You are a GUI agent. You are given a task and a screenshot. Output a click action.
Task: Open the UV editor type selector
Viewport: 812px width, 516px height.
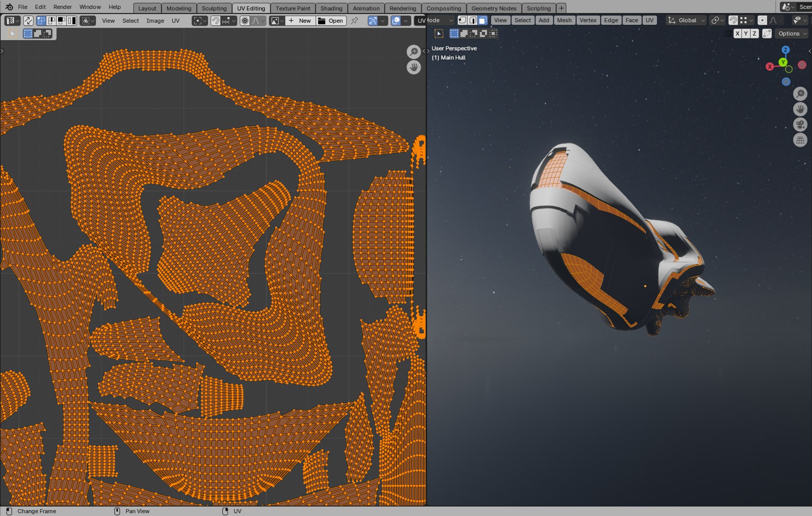pos(12,21)
